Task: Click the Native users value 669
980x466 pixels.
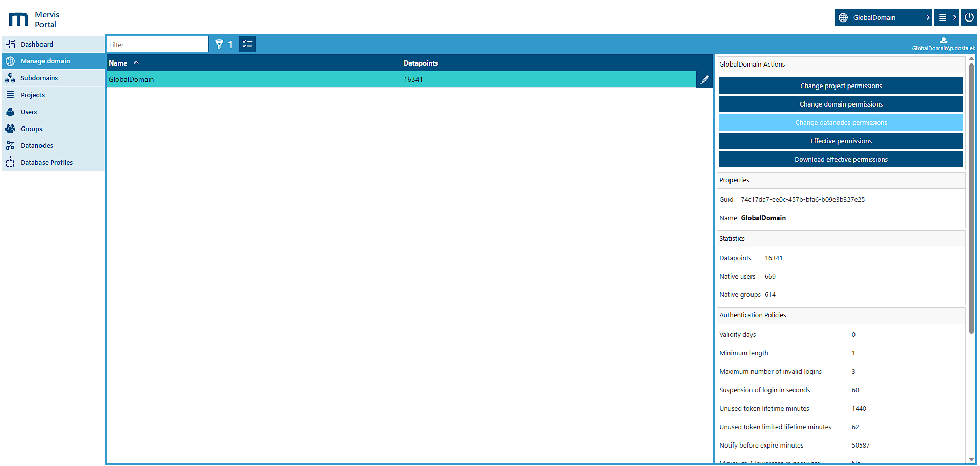Action: (x=770, y=276)
